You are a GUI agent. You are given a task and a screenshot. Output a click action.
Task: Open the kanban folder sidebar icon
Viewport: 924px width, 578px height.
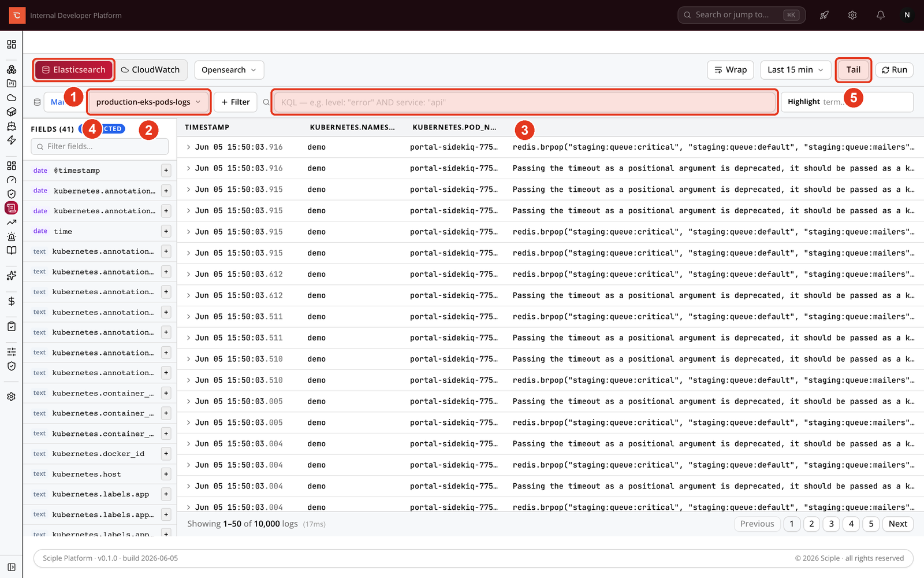[11, 83]
